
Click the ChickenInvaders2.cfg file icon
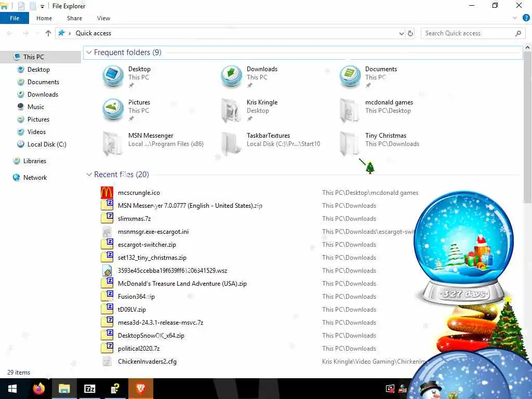coord(107,362)
